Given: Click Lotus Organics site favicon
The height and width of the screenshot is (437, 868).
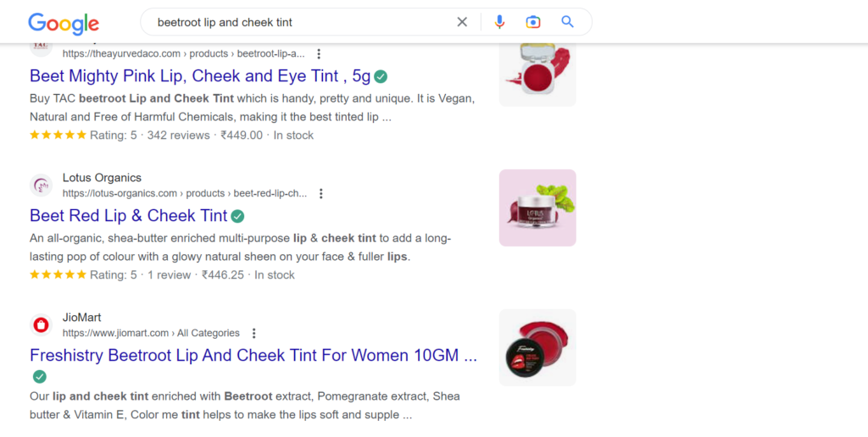Looking at the screenshot, I should tap(41, 185).
